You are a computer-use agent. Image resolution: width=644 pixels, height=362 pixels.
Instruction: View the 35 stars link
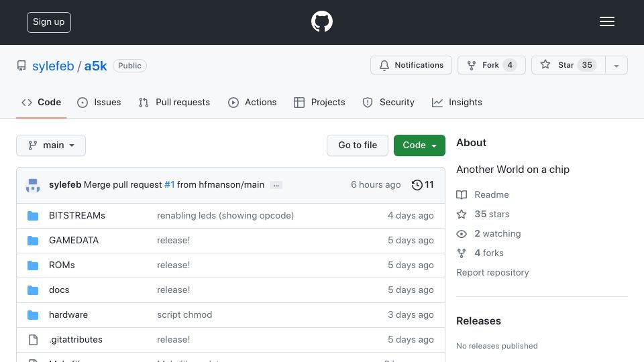[x=492, y=214]
